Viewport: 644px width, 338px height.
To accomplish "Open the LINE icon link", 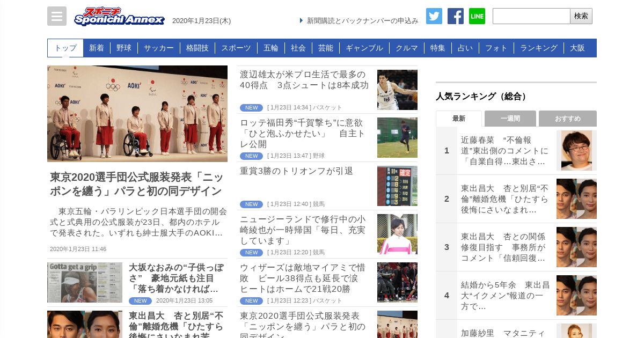I will coord(477,16).
